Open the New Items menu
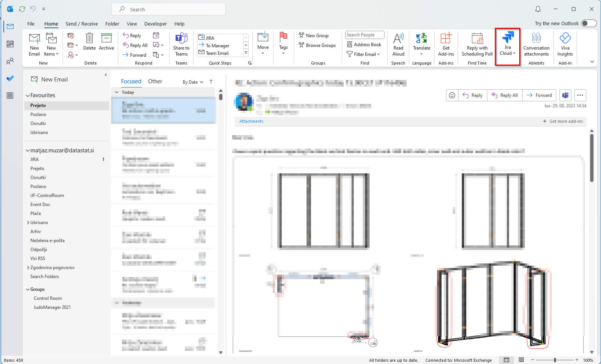601x364 pixels. click(51, 44)
